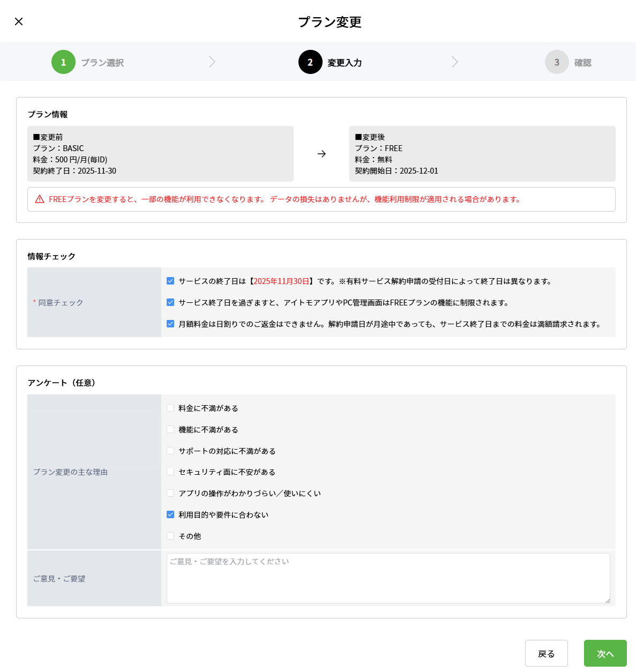Viewport: 636px width, 672px height.
Task: Check the その他 reason option
Action: coord(170,536)
